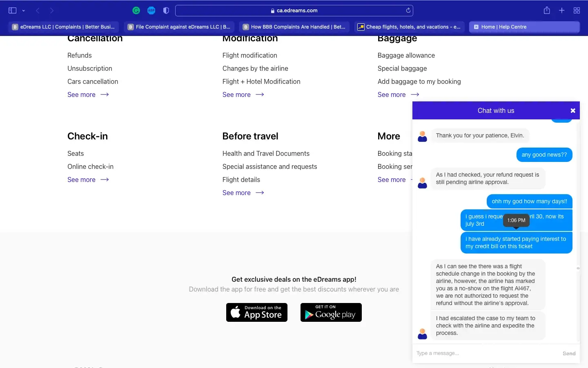
Task: Open Health and Travel Documents link
Action: (x=266, y=153)
